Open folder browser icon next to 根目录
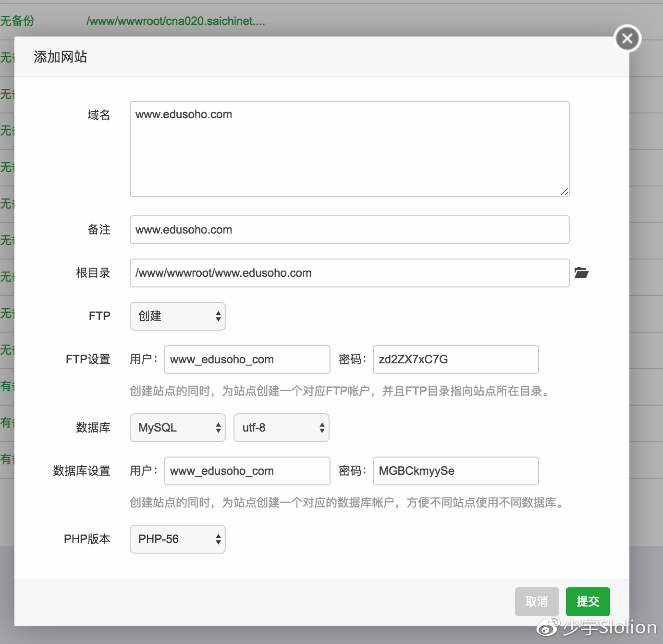The image size is (663, 644). click(x=581, y=273)
